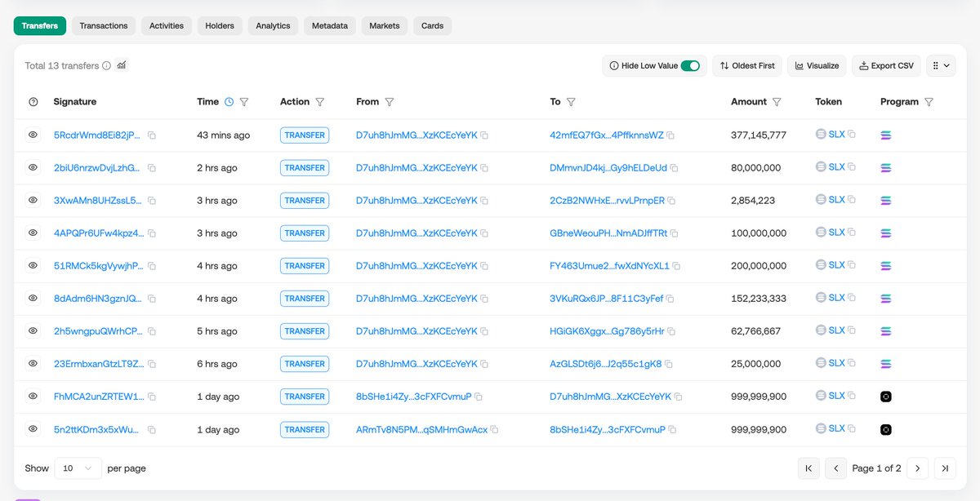
Task: Switch to the Holders tab
Action: [x=220, y=26]
